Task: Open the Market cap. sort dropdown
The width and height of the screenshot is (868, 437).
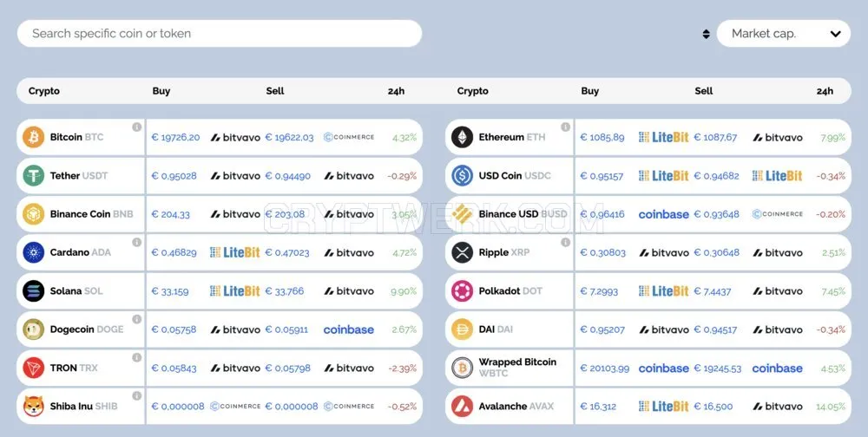Action: [x=783, y=34]
